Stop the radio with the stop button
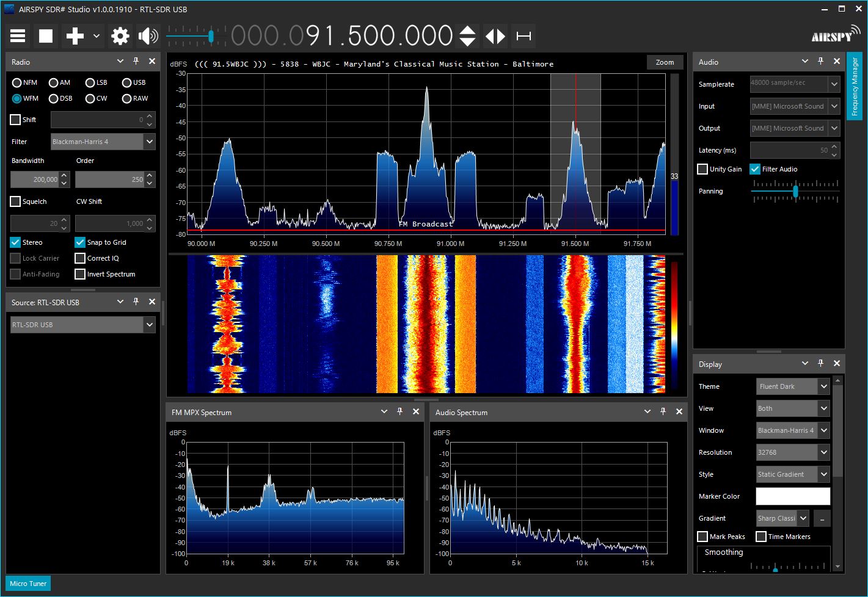The image size is (868, 597). (46, 36)
